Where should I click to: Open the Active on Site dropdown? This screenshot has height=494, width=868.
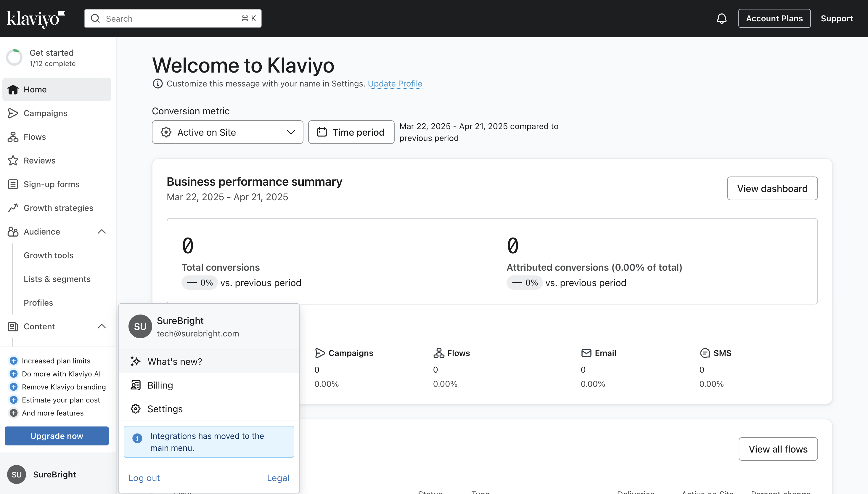point(227,132)
